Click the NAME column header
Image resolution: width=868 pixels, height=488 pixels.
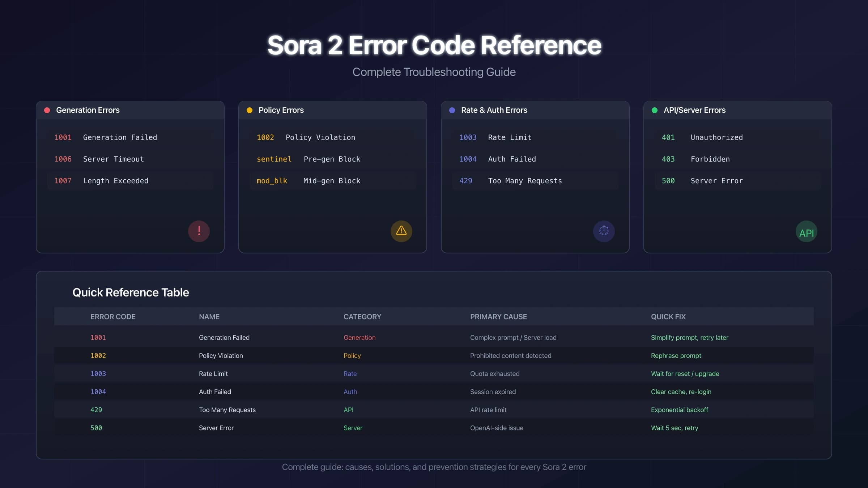[x=209, y=317]
